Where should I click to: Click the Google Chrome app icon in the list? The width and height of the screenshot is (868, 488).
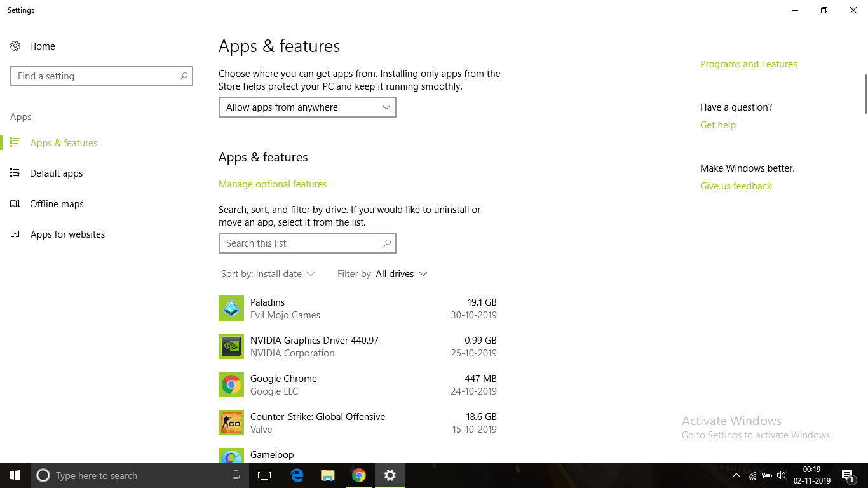[x=231, y=384]
